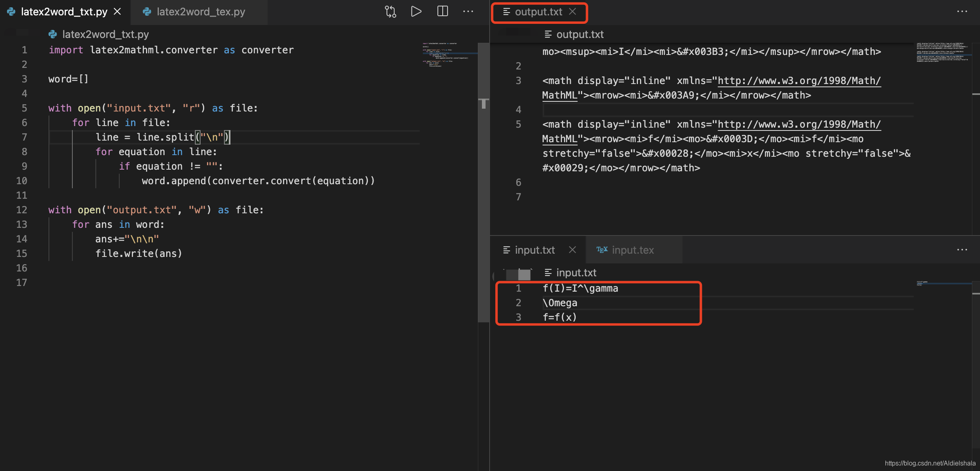This screenshot has width=980, height=471.
Task: Click the 'if equation != "":' line
Action: [171, 166]
